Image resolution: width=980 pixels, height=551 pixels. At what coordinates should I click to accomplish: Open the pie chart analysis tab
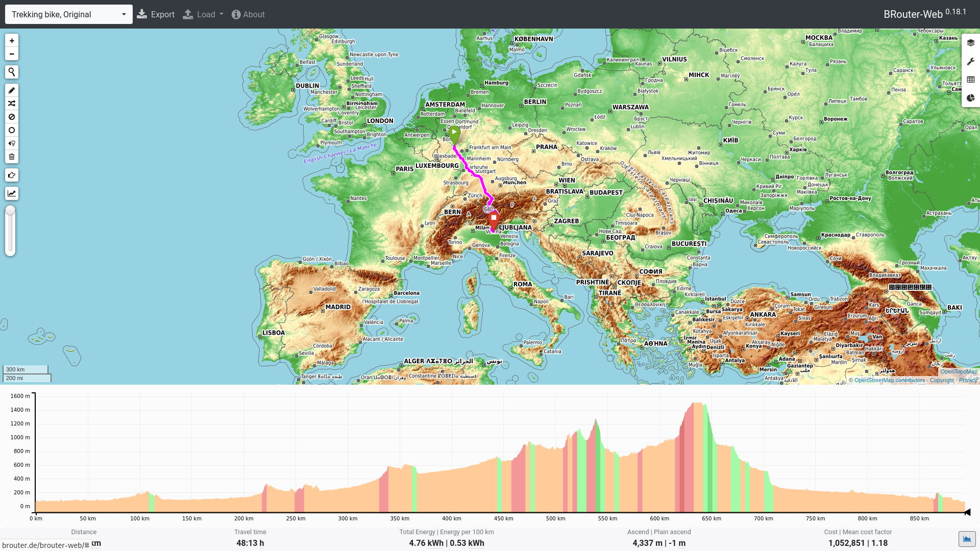point(970,98)
